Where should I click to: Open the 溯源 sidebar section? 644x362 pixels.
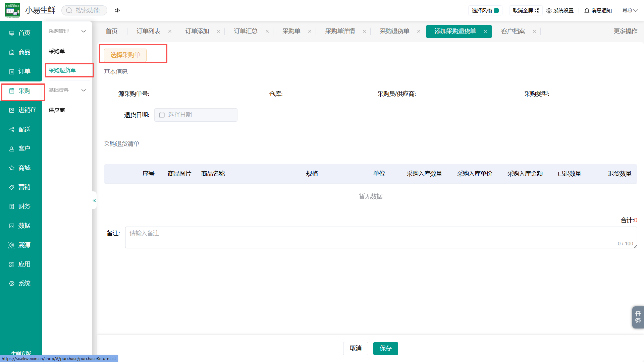(20, 245)
